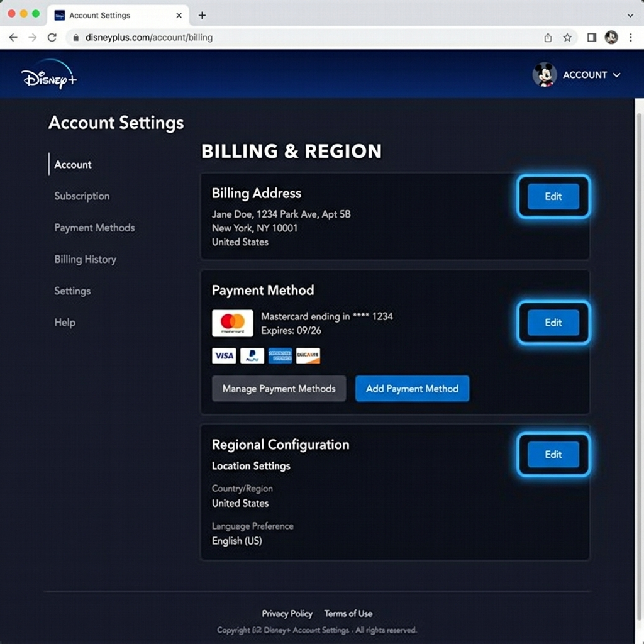Click the Mickey Mouse profile avatar
The image size is (644, 644).
[545, 75]
